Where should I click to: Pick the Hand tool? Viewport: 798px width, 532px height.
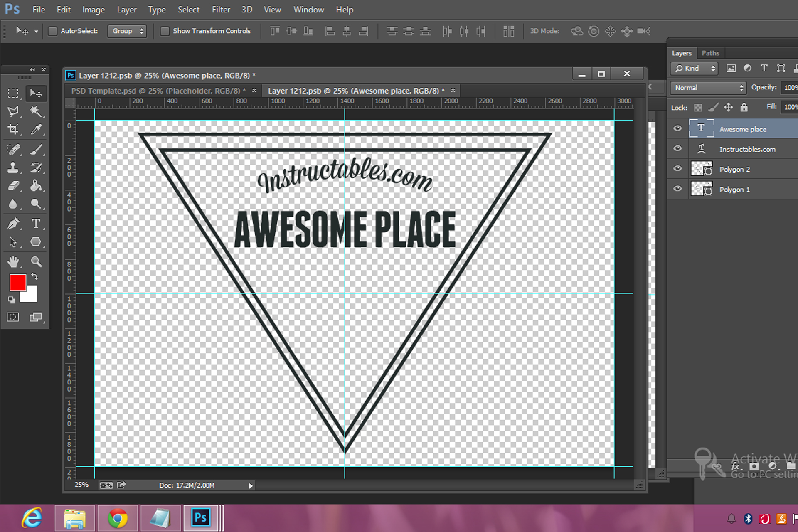[13, 261]
